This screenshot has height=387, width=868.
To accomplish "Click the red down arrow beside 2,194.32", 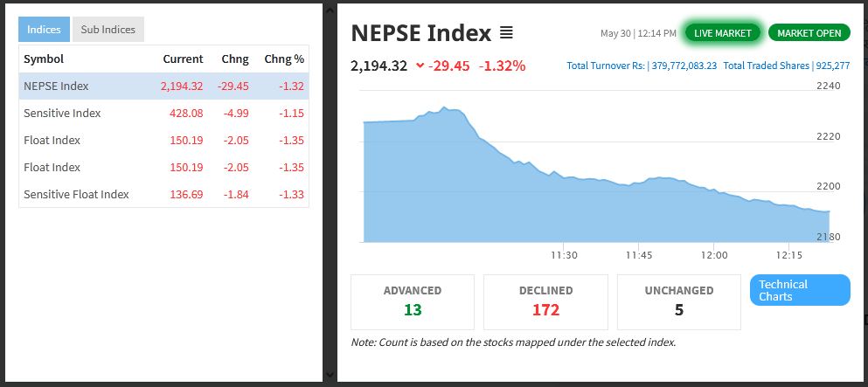I will 420,66.
